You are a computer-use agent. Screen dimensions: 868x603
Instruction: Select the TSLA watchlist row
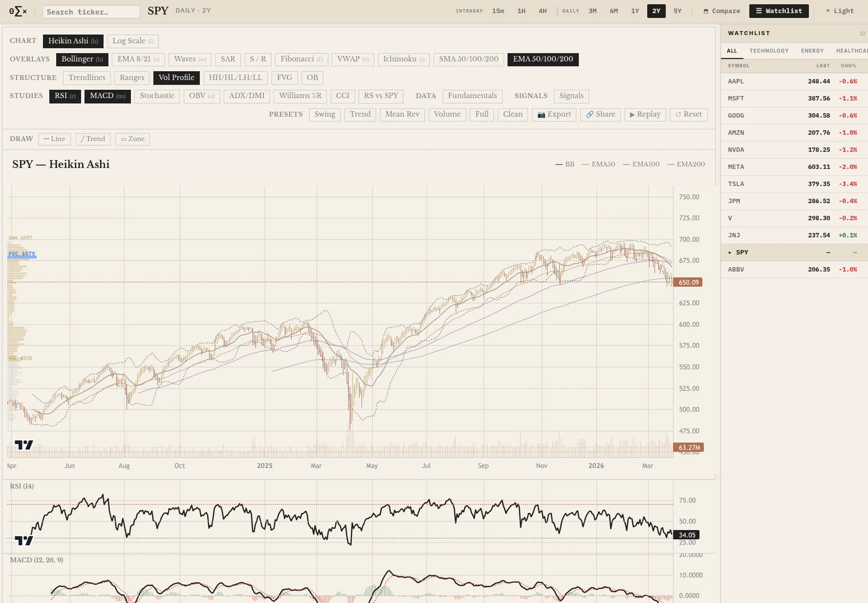point(794,184)
